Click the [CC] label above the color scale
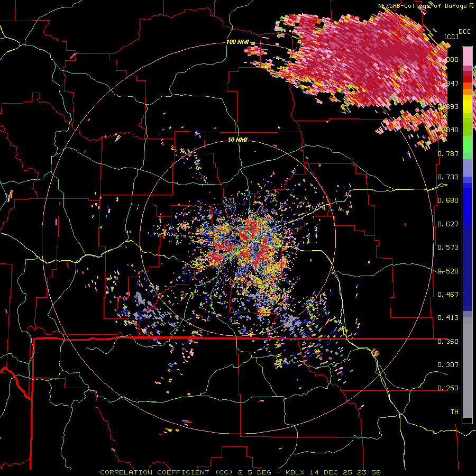The height and width of the screenshot is (476, 476). coord(452,36)
